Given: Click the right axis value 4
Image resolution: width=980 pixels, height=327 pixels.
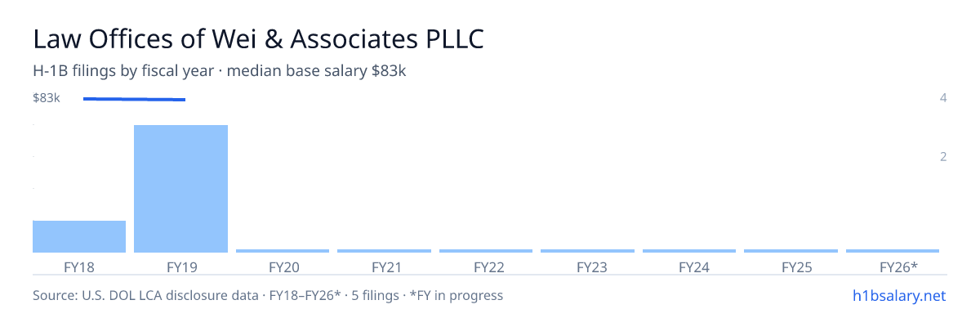Looking at the screenshot, I should (943, 98).
